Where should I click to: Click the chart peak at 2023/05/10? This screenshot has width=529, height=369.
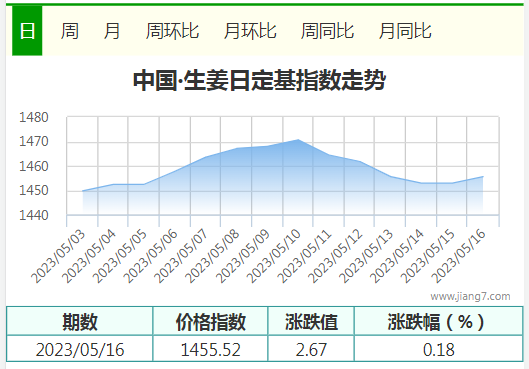(298, 140)
